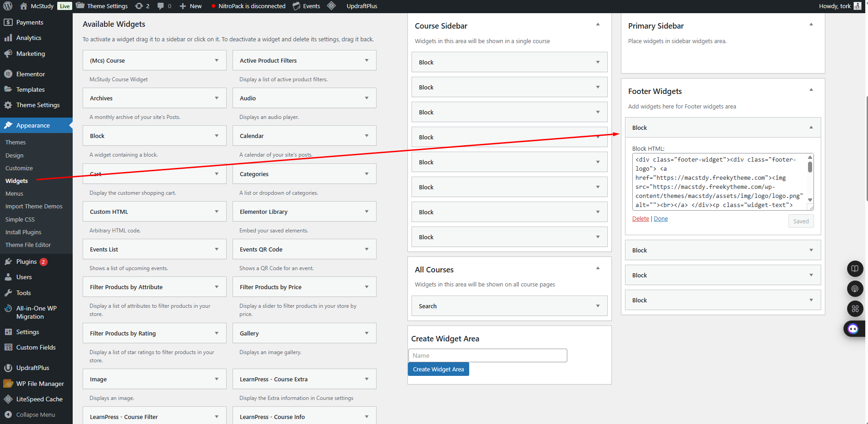The image size is (868, 424).
Task: Expand the Calendar widget arrow
Action: pyautogui.click(x=367, y=136)
